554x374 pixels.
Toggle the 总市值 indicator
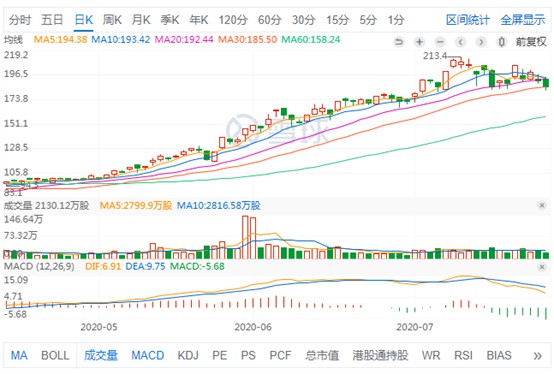[322, 355]
